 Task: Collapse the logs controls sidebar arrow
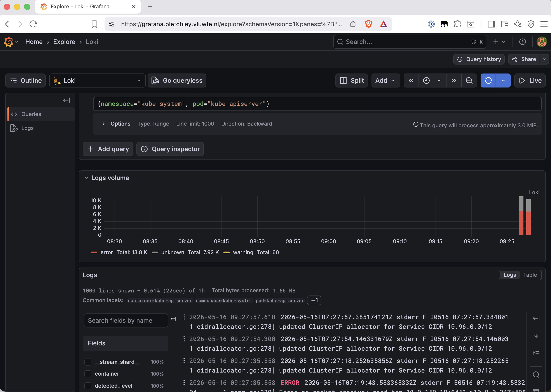pos(536,318)
